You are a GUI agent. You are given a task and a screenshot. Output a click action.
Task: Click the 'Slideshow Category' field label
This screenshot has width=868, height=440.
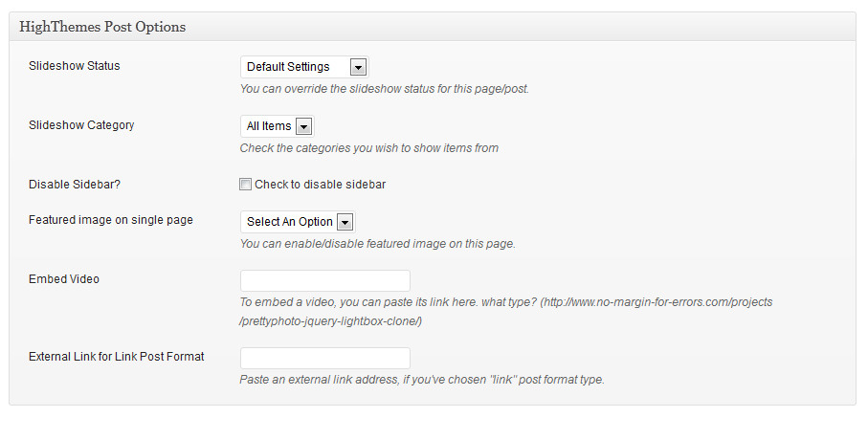[x=81, y=125]
